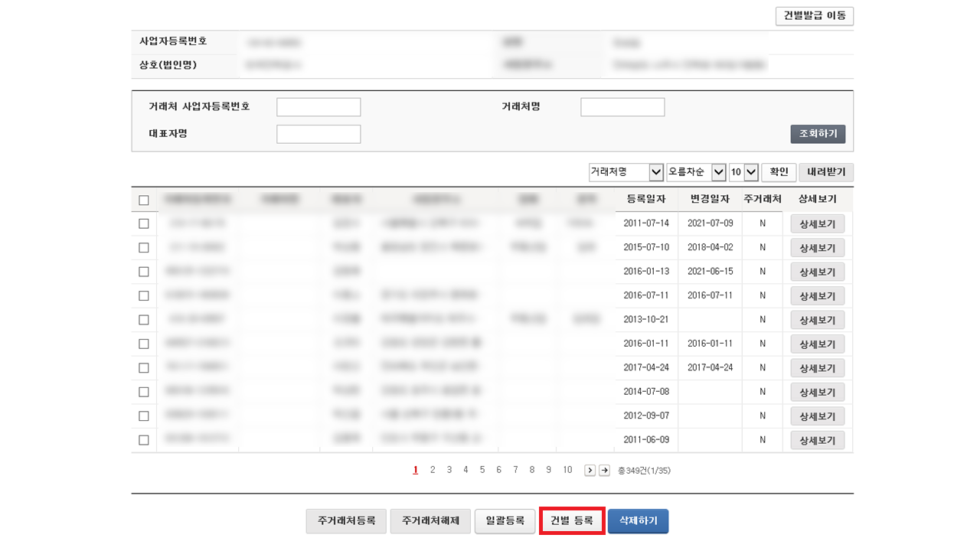The height and width of the screenshot is (551, 980).
Task: Open 상세보기 for row registered 2017-04-24
Action: click(818, 368)
